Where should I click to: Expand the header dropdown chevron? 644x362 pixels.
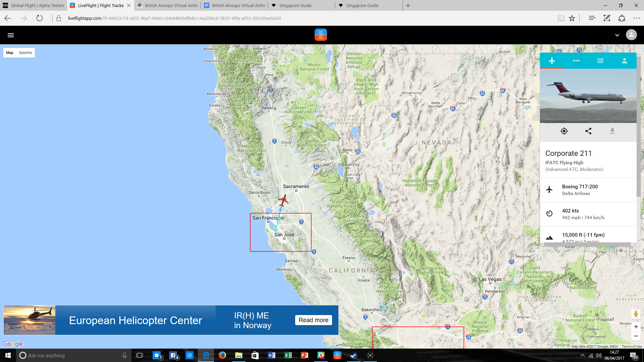(x=617, y=35)
